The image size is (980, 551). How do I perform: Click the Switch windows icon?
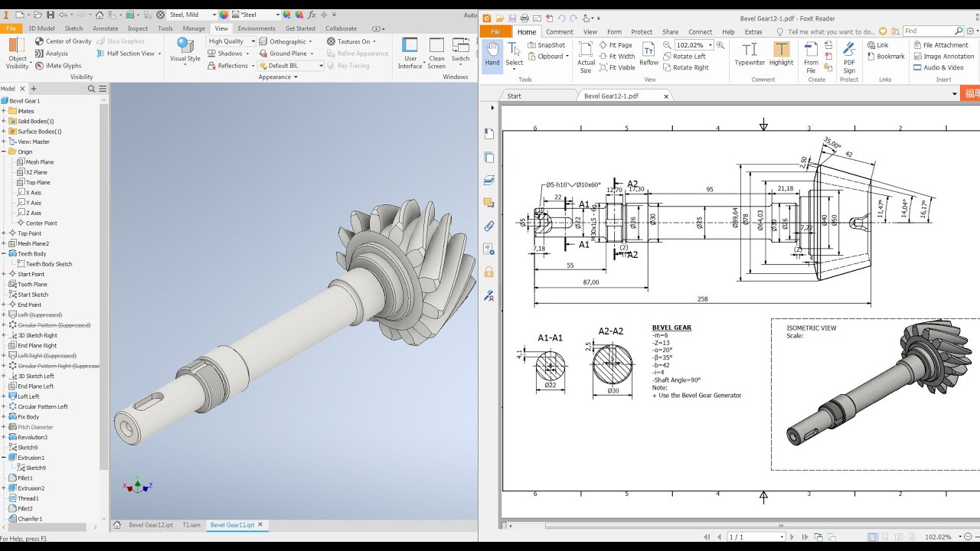pos(461,45)
